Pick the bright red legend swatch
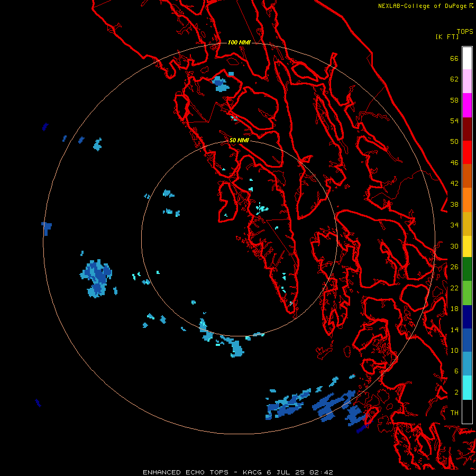Image resolution: width=476 pixels, height=476 pixels. point(467,152)
